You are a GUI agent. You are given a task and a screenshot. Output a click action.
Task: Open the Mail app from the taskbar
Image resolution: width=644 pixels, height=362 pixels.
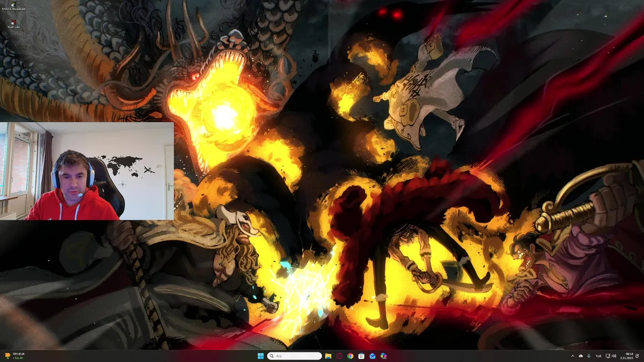[372, 356]
